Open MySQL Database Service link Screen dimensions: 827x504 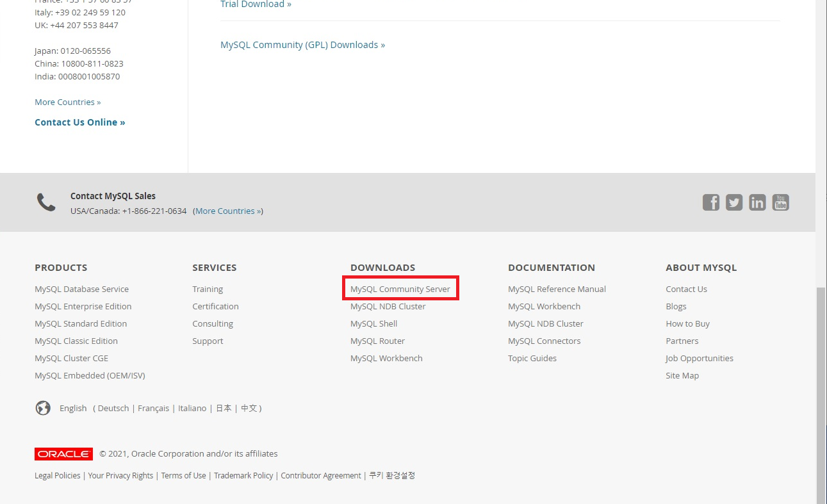(x=81, y=289)
